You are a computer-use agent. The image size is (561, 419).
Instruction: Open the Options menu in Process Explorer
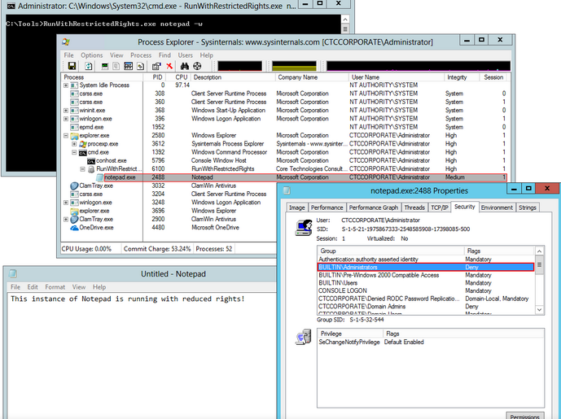tap(92, 55)
